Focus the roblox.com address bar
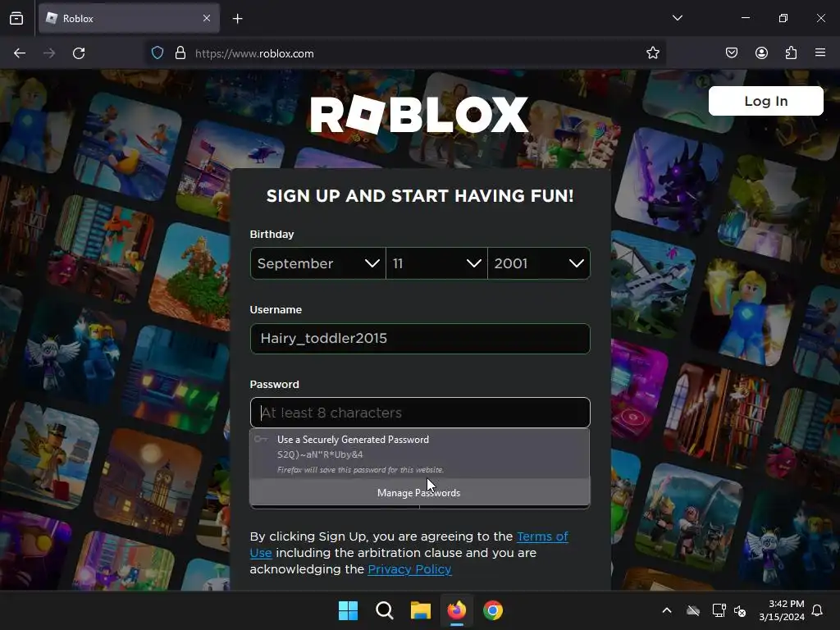 coord(407,53)
